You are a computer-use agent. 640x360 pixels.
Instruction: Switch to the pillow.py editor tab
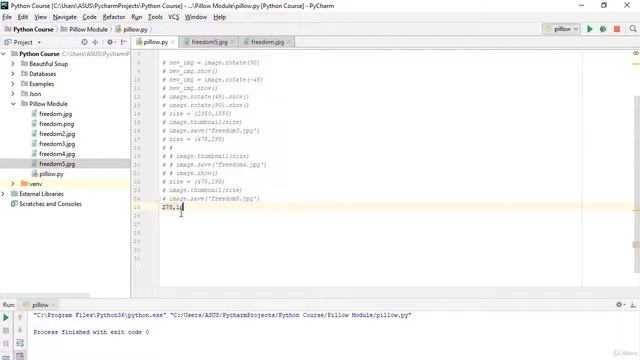[x=155, y=42]
